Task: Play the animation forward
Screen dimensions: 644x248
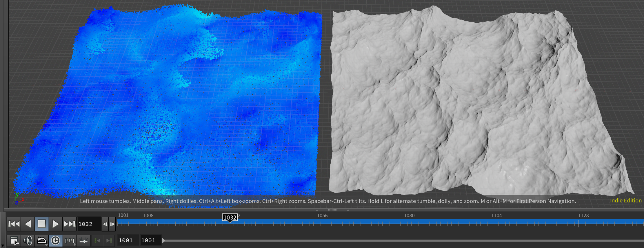Action: click(55, 224)
